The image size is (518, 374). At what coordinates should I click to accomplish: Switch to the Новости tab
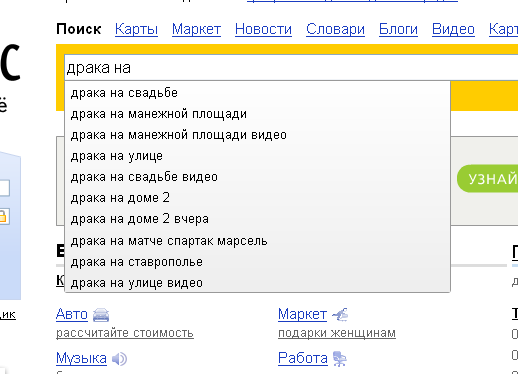[263, 29]
